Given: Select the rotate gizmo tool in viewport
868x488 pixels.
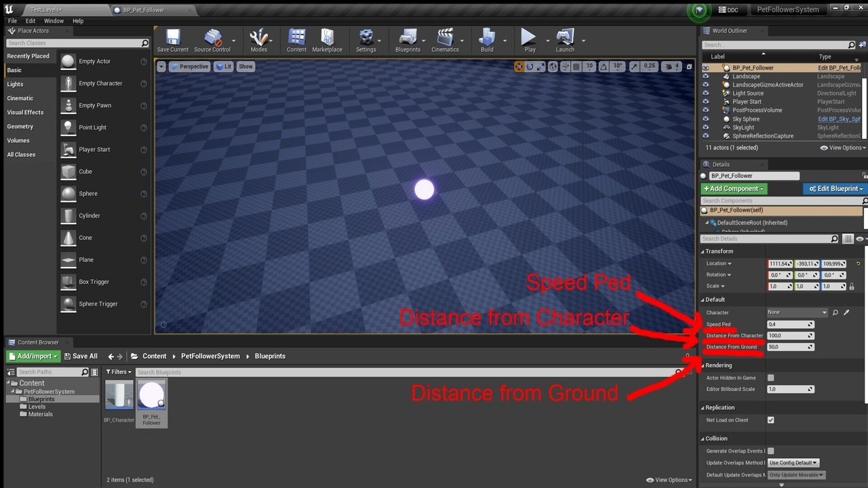Looking at the screenshot, I should 530,66.
